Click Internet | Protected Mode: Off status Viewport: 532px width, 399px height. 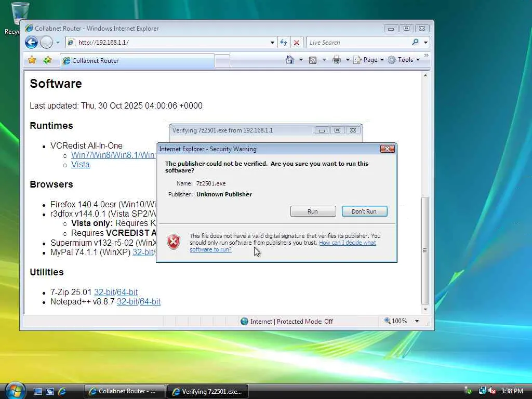click(x=291, y=321)
